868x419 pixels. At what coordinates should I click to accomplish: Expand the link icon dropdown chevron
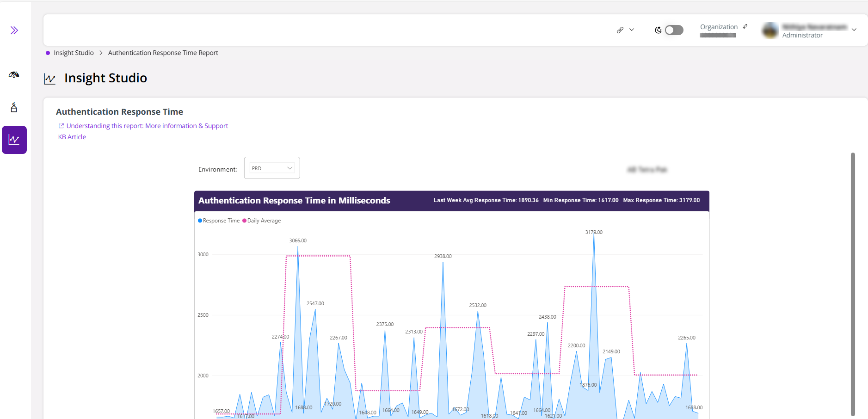pos(632,30)
